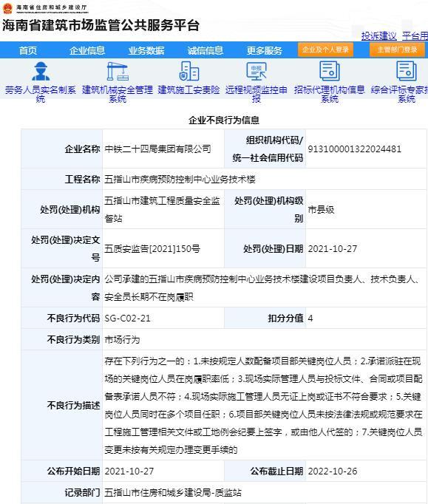Select document number 五质安监告[2021]150号

click(x=152, y=248)
